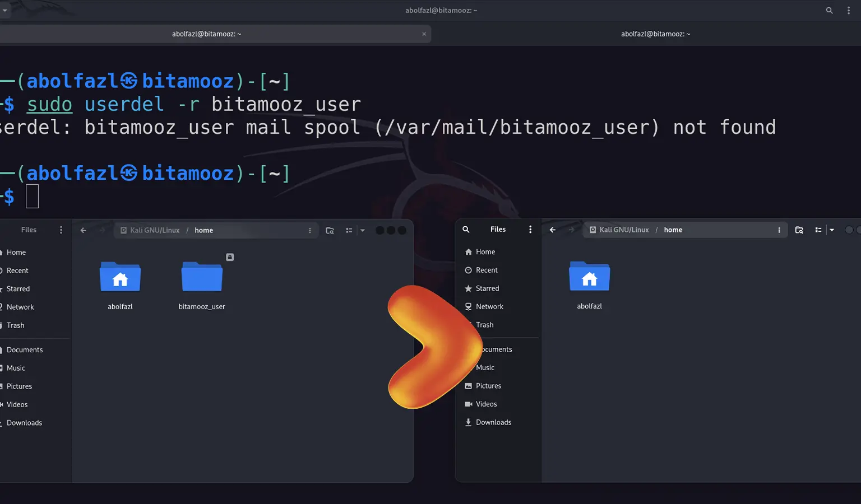Open Downloads in right Files sidebar
Viewport: 861px width, 504px height.
[493, 422]
